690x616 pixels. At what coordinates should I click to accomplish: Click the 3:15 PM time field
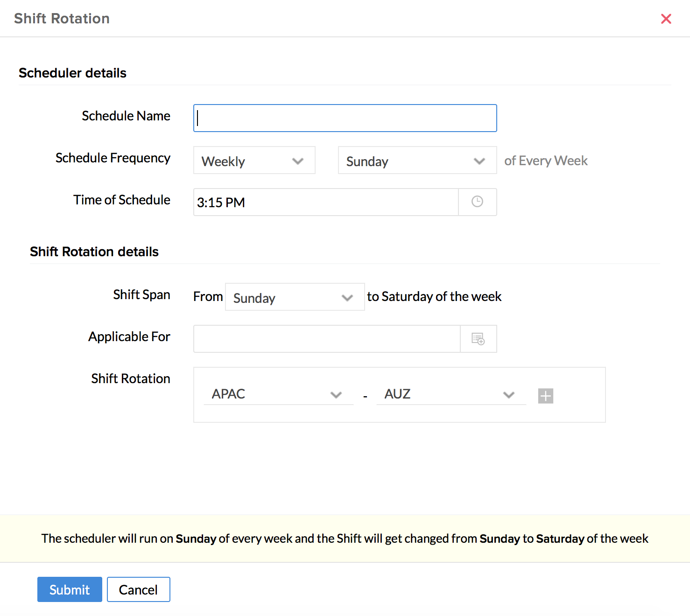[326, 202]
